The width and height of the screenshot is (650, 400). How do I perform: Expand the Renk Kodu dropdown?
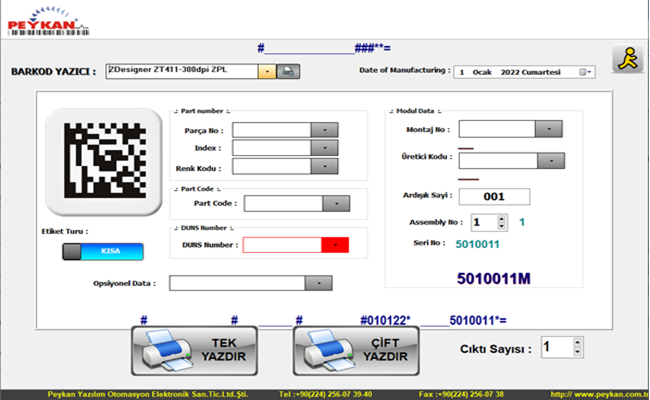click(324, 166)
